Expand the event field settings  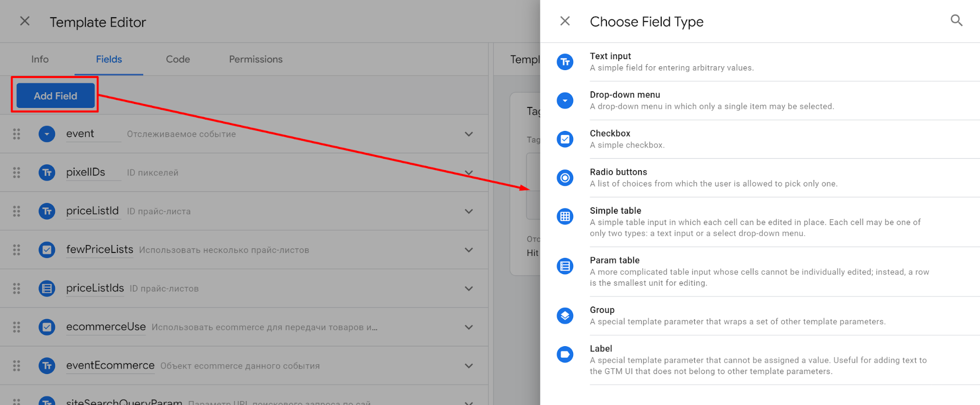(x=469, y=134)
